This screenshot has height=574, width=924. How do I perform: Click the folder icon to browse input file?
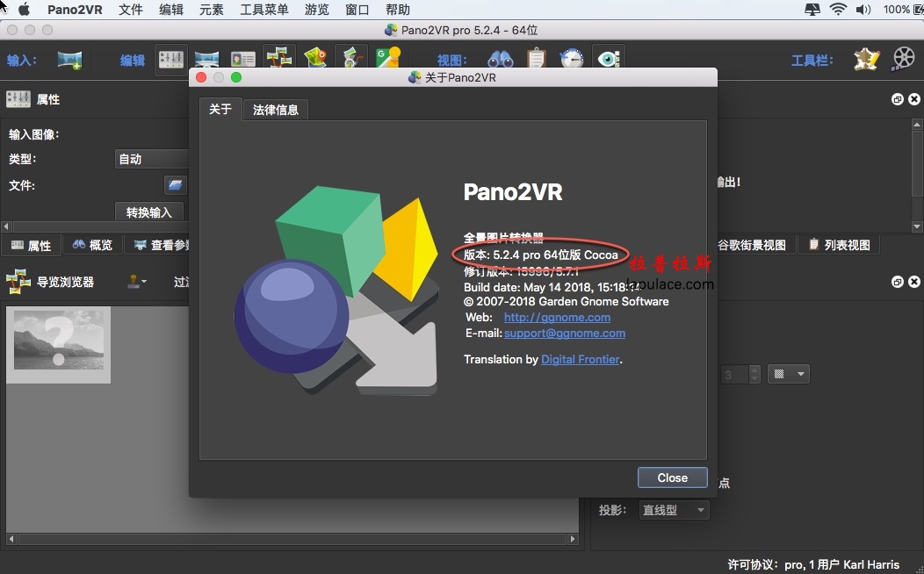pos(175,185)
